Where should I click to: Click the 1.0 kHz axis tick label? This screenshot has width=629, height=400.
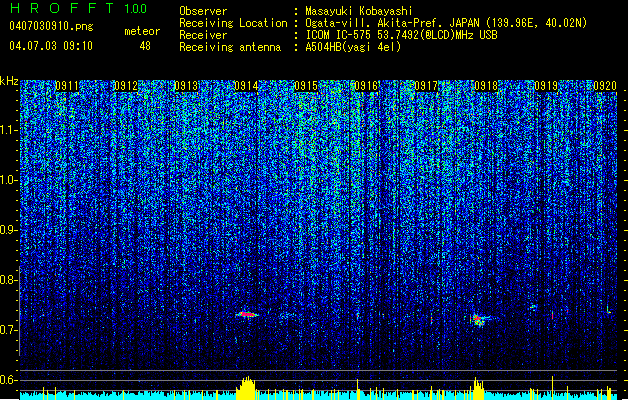coord(9,180)
